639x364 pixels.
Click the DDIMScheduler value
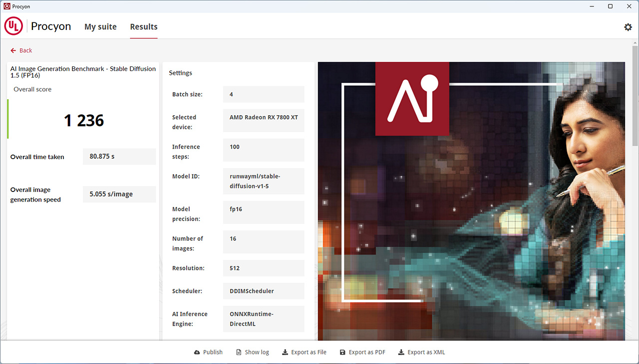point(264,291)
